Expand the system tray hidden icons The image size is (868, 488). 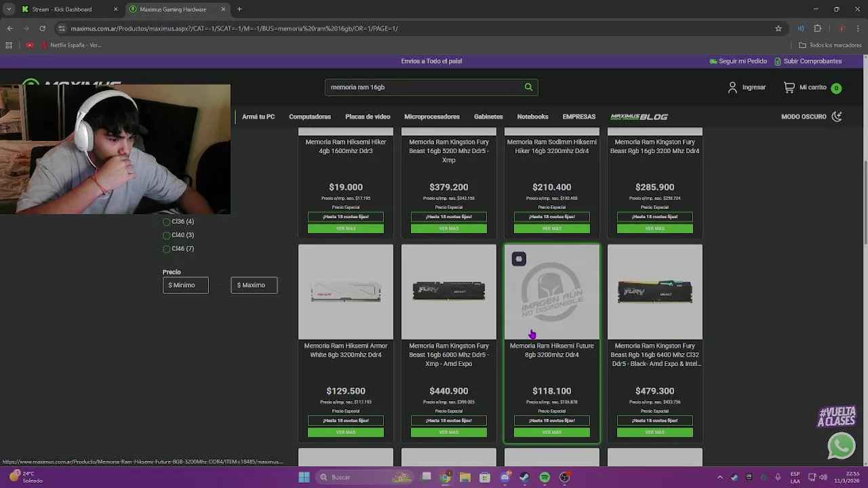720,477
